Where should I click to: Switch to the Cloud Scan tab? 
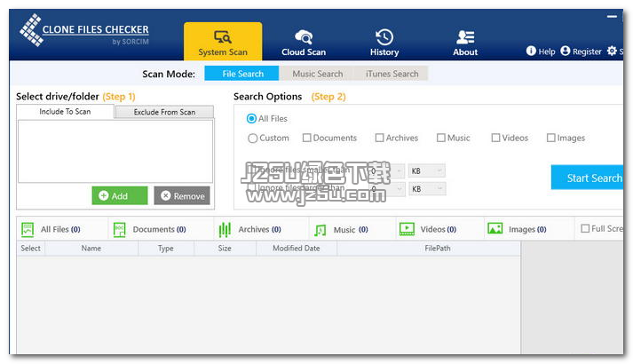[304, 43]
